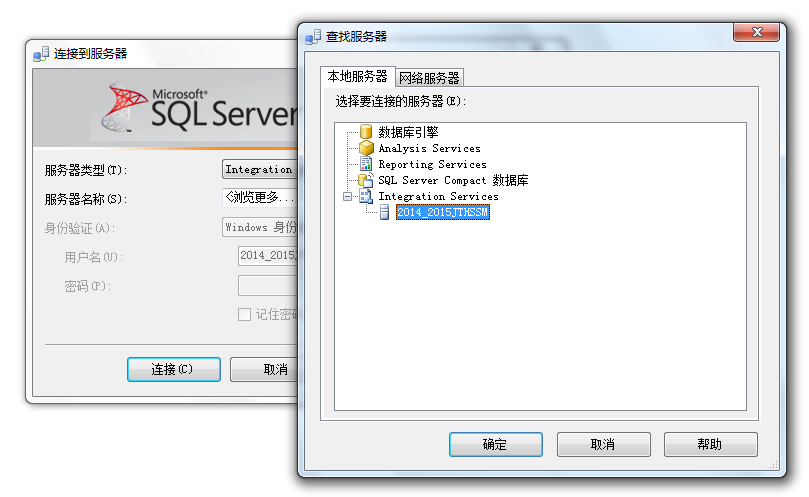Click the 选择要连接的服务器 label
This screenshot has height=497, width=809.
(x=401, y=101)
